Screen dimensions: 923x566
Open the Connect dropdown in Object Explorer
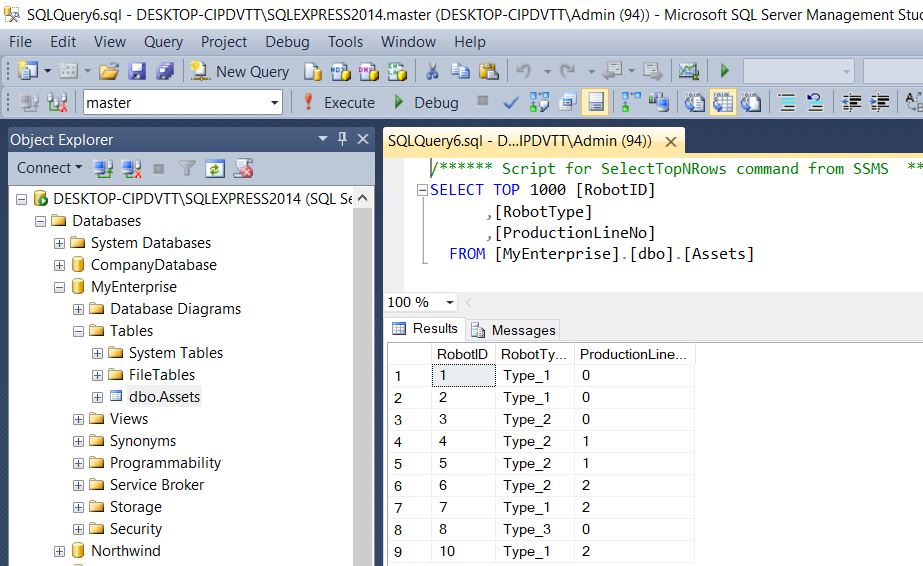pos(49,168)
